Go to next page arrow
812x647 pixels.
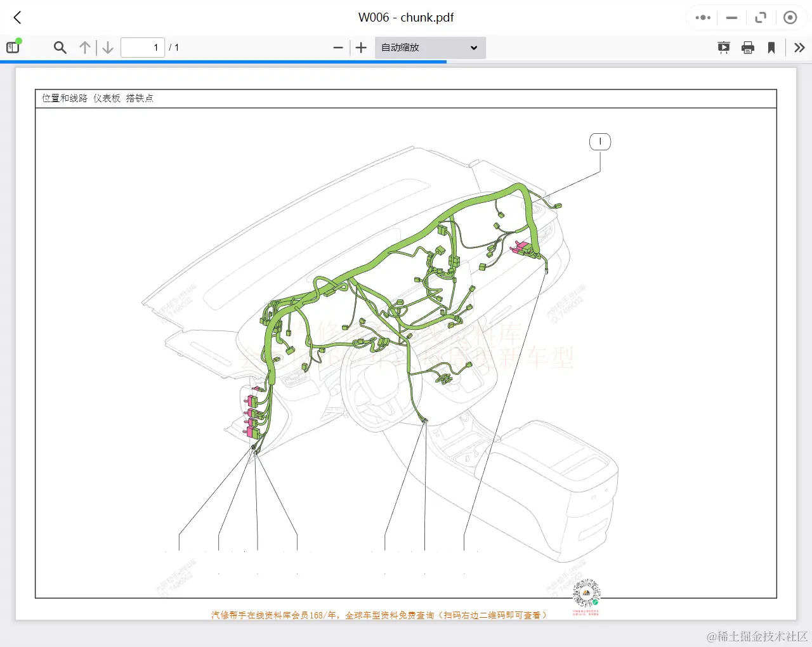click(108, 48)
